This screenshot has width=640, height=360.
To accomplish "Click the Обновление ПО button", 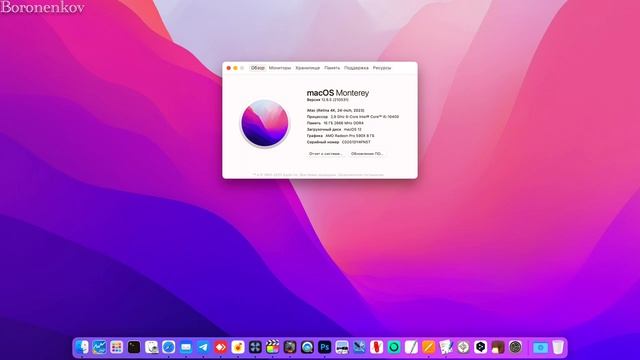I will point(367,153).
